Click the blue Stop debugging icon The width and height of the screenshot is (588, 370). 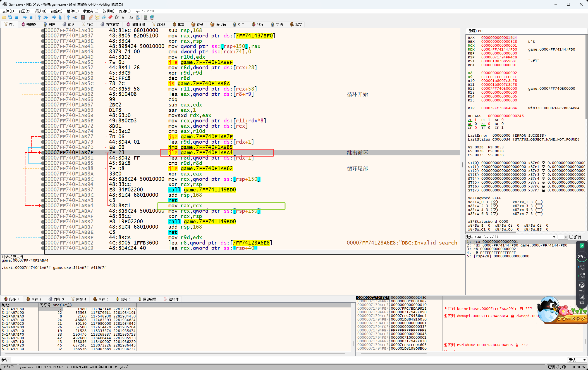pyautogui.click(x=17, y=17)
